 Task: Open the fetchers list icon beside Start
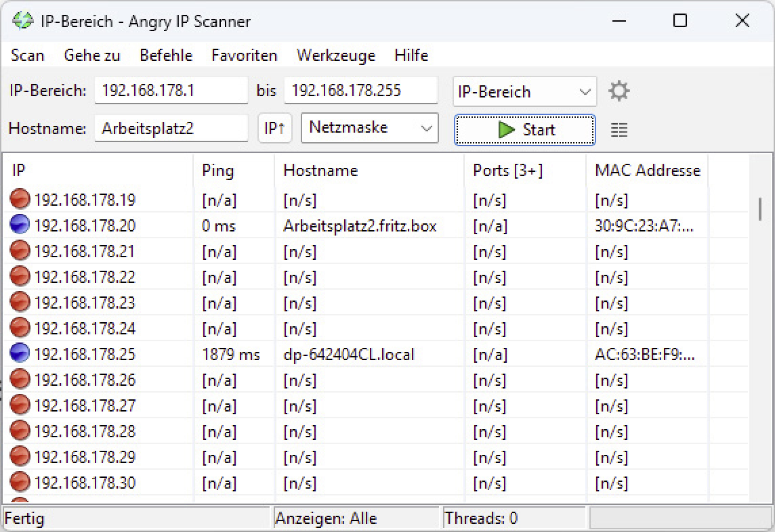click(619, 129)
